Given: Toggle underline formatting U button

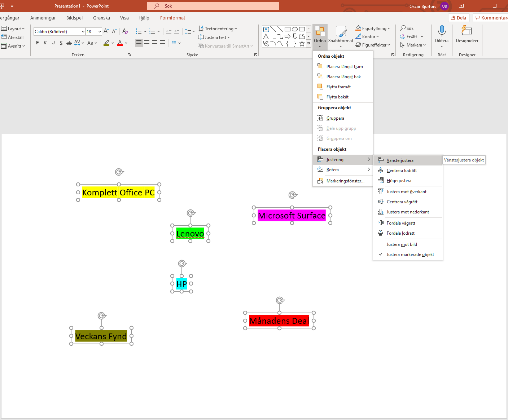Looking at the screenshot, I should pyautogui.click(x=53, y=43).
